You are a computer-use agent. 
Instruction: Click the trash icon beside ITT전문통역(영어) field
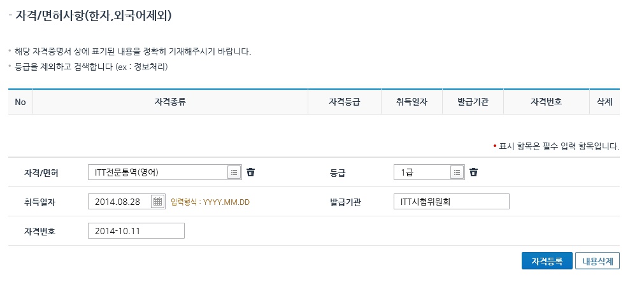[251, 172]
